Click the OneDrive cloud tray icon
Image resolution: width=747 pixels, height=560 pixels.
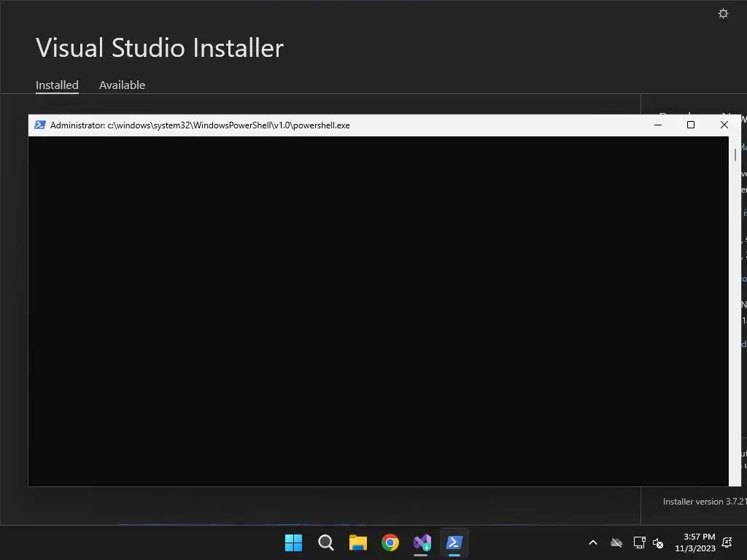[x=616, y=542]
